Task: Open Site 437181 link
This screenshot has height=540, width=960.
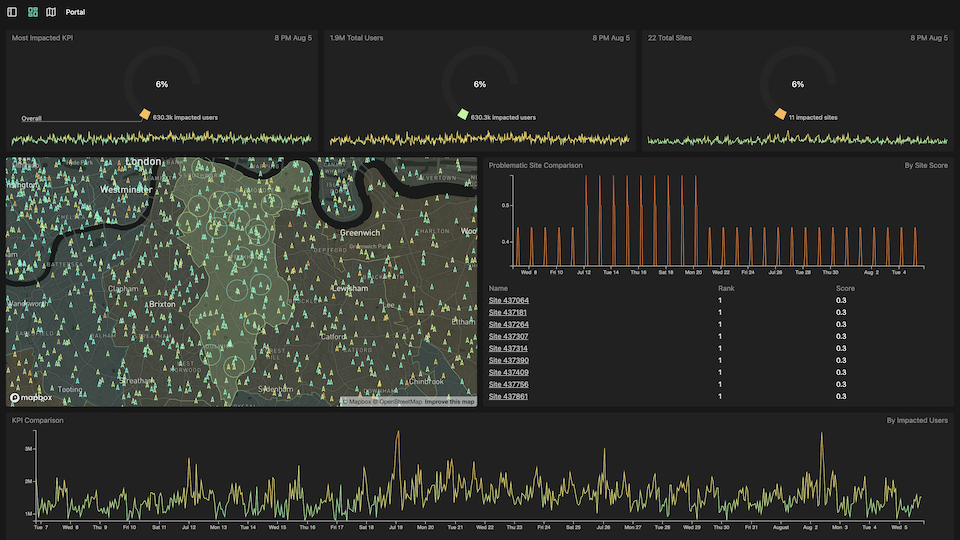Action: click(508, 313)
